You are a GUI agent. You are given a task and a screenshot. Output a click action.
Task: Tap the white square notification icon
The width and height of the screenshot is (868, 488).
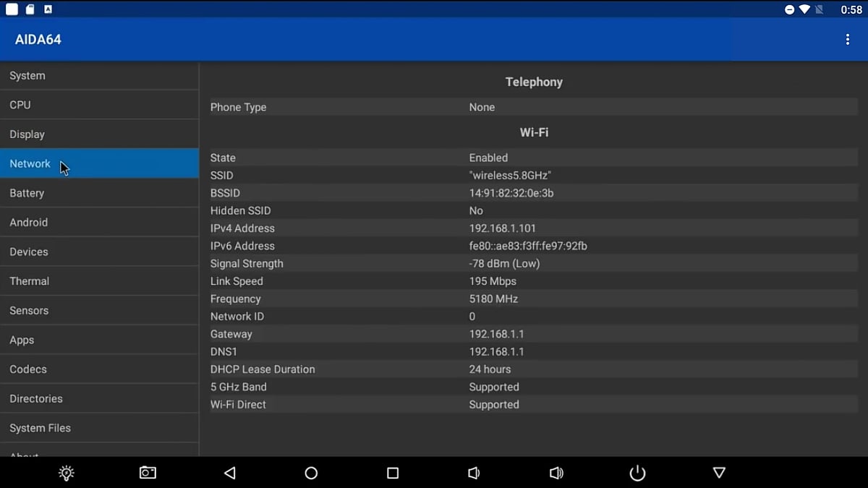pyautogui.click(x=12, y=9)
